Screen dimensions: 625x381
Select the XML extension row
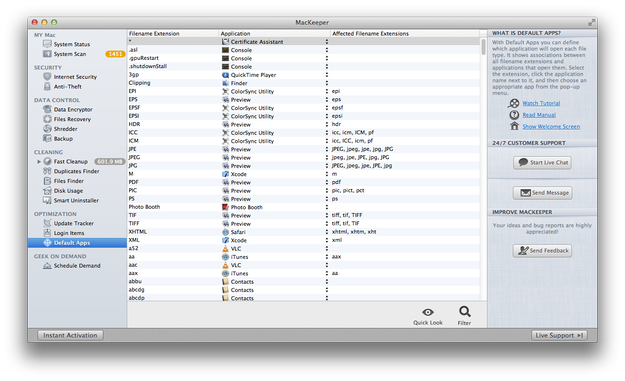[x=304, y=240]
